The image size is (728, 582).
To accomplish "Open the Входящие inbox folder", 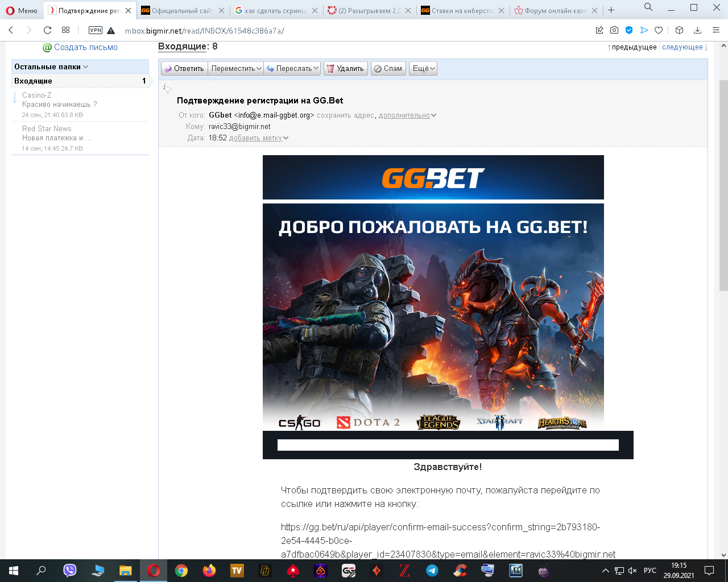I will [x=80, y=81].
